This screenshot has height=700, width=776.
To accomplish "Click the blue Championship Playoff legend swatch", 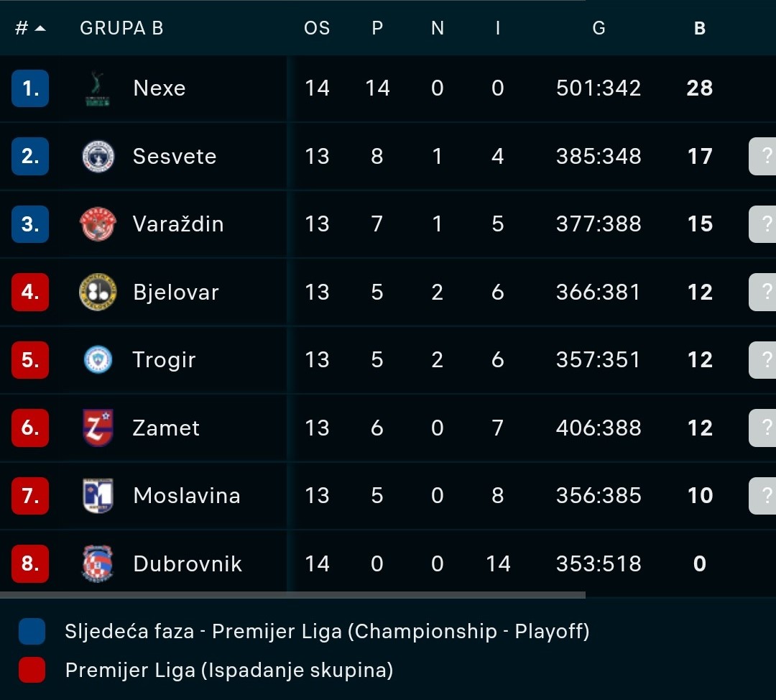I will (32, 631).
